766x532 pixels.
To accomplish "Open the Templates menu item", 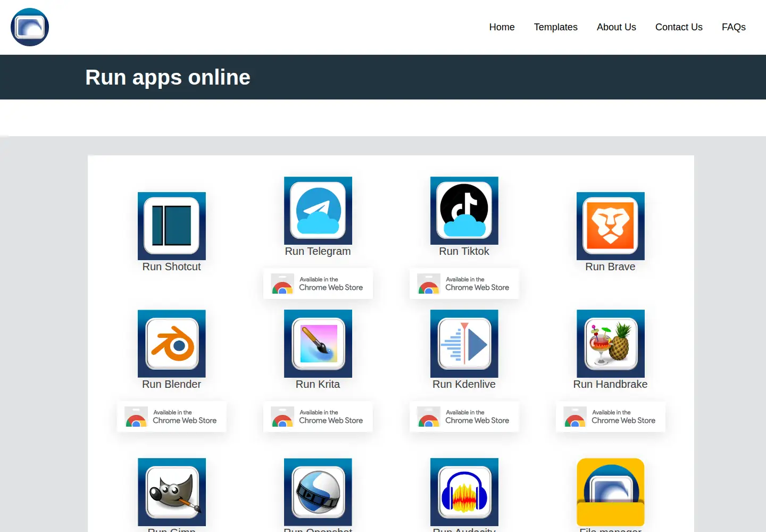I will (x=556, y=27).
